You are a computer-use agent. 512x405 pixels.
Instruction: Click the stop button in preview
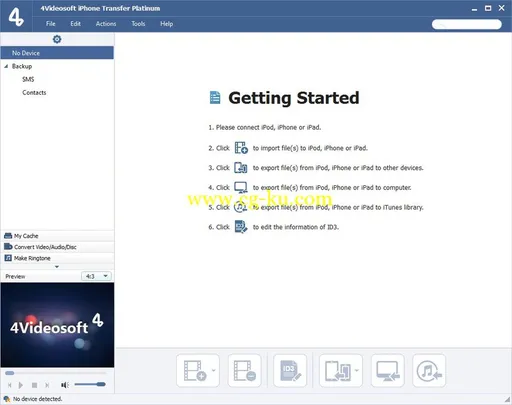(x=34, y=385)
